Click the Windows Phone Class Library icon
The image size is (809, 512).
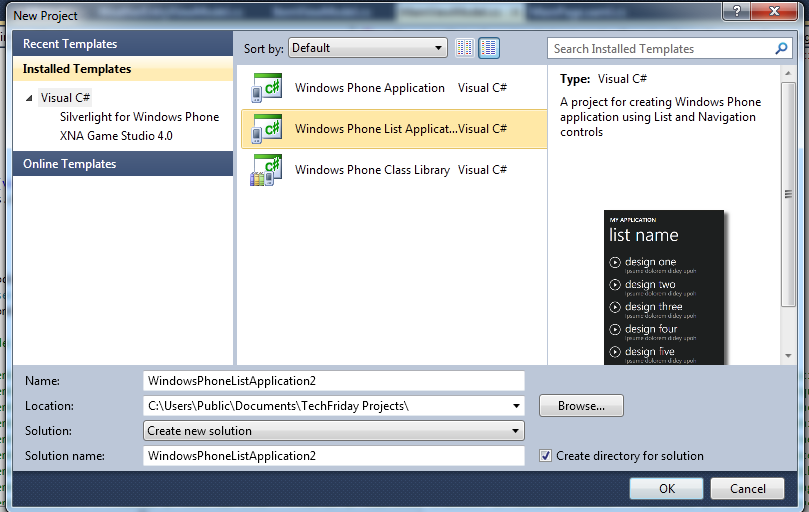coord(266,170)
